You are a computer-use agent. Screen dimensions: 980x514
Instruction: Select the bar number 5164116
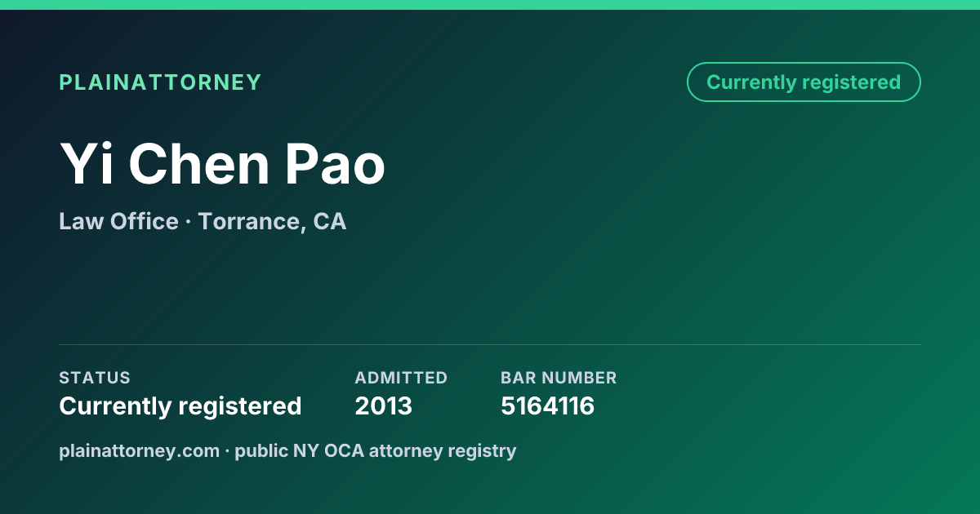click(x=547, y=405)
